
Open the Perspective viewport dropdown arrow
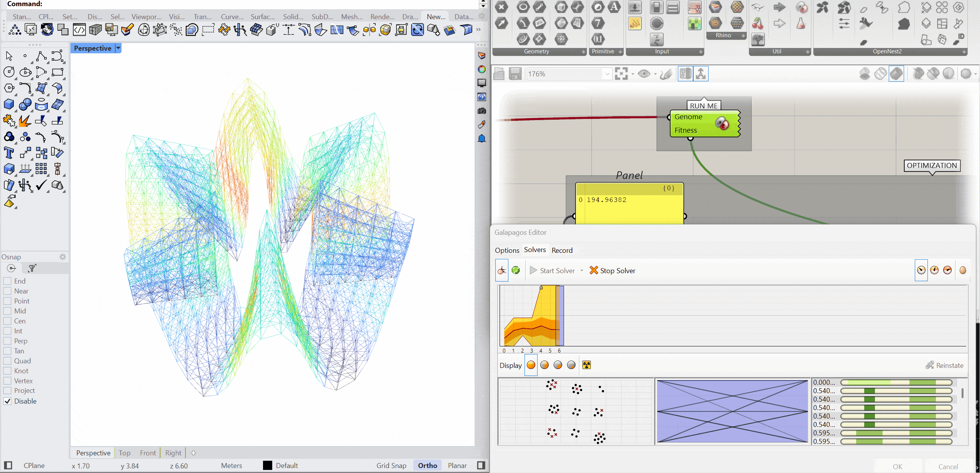[x=118, y=48]
